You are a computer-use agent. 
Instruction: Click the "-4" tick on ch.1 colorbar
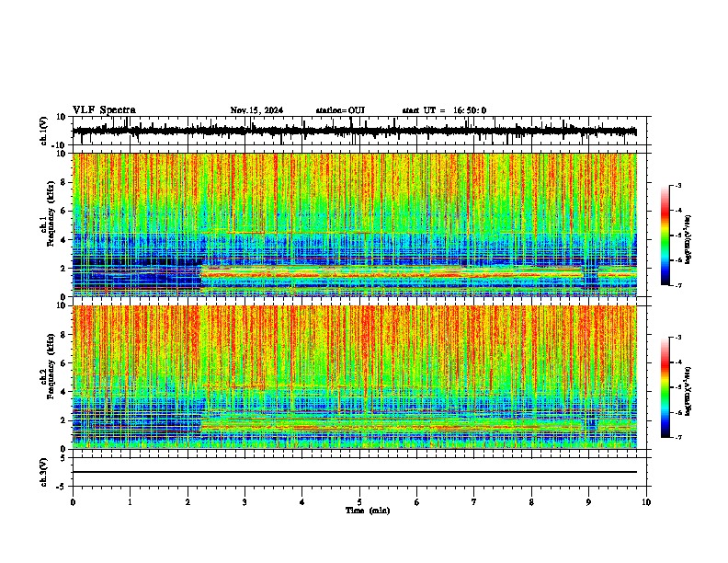tap(677, 211)
